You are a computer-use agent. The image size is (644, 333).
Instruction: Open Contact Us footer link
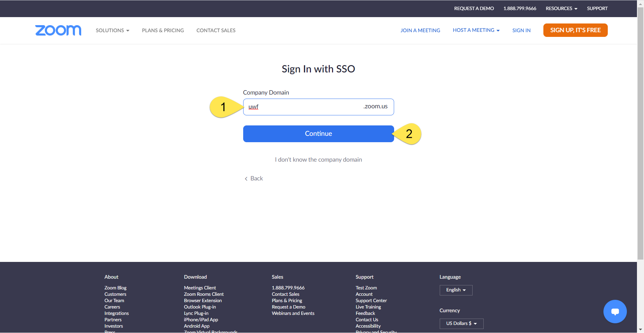[367, 320]
